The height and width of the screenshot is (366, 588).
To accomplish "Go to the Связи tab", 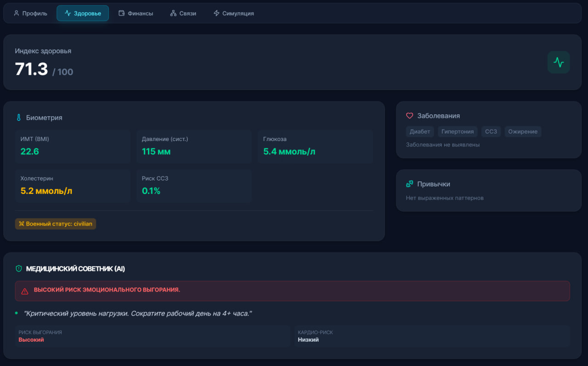I will 183,13.
